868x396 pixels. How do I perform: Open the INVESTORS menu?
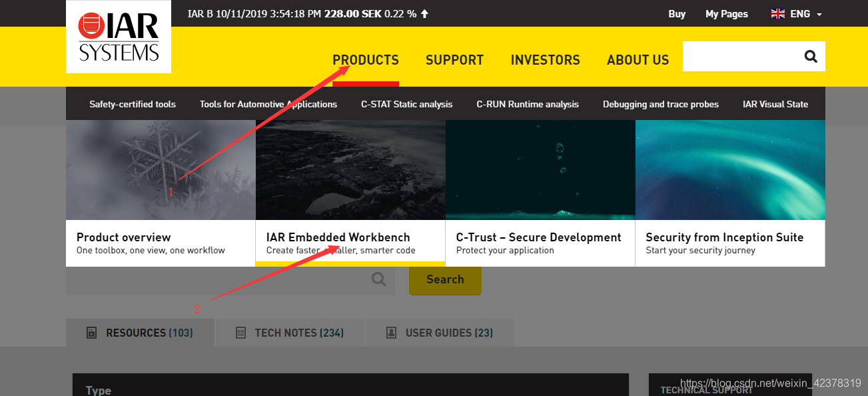click(545, 60)
